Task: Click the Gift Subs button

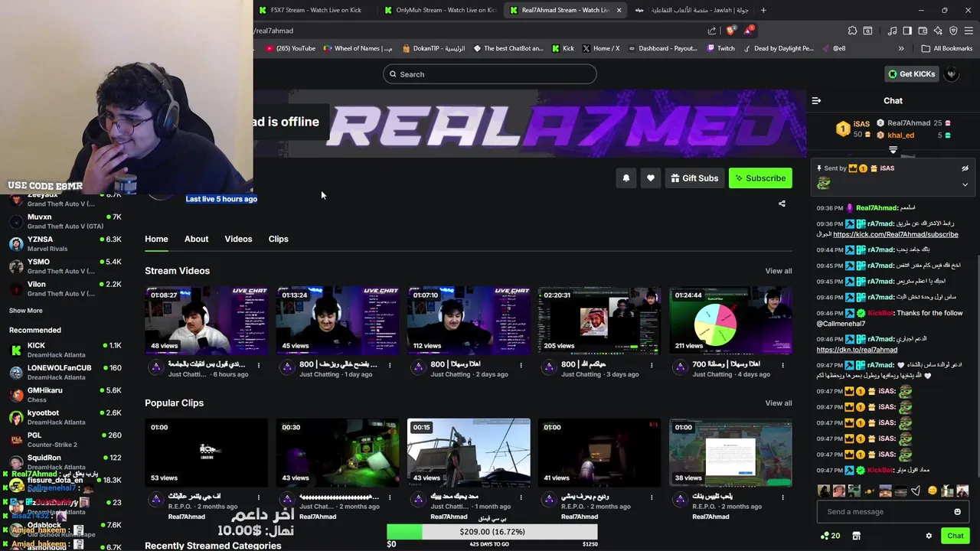Action: pos(694,178)
